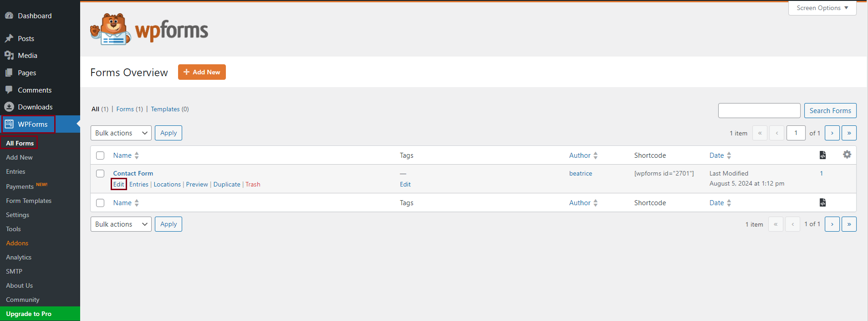The width and height of the screenshot is (868, 321).
Task: Open the Payments submenu item
Action: click(20, 186)
